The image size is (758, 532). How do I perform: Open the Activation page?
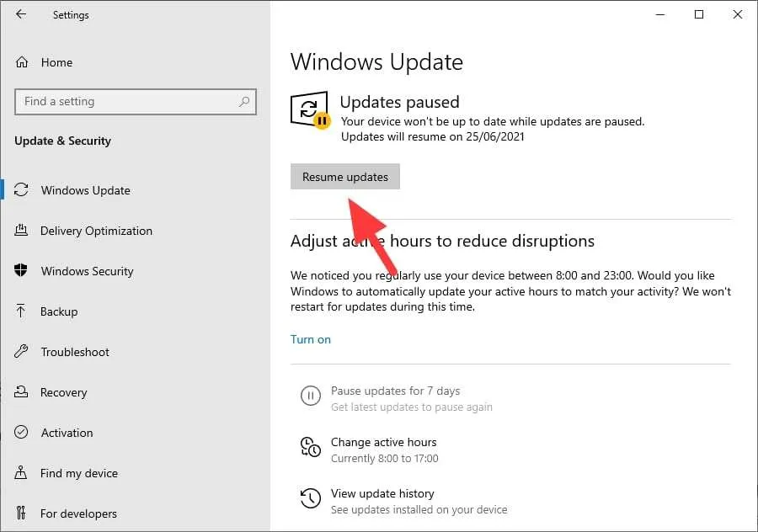[x=67, y=433]
